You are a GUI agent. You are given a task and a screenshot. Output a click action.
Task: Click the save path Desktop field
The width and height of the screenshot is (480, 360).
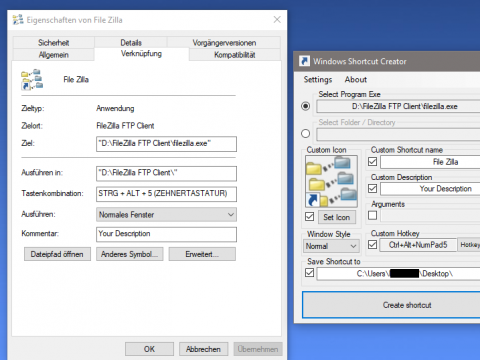pyautogui.click(x=398, y=274)
